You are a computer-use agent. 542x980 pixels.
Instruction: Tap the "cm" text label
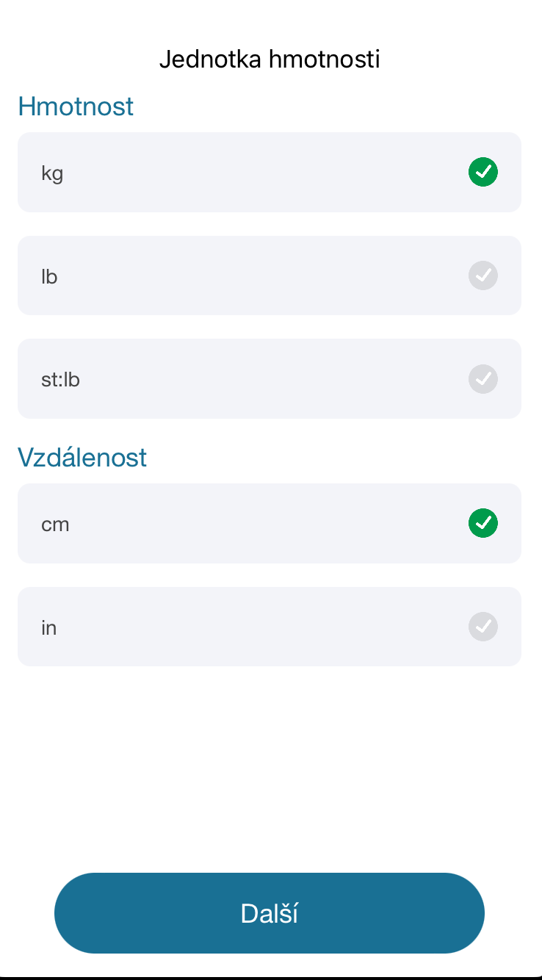point(55,525)
